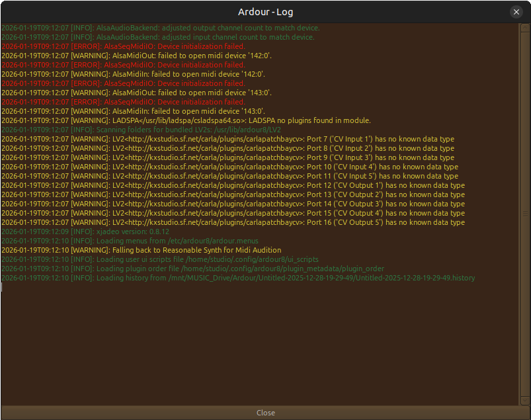Click the vertical scrollbar handle on right edge

pos(526,214)
